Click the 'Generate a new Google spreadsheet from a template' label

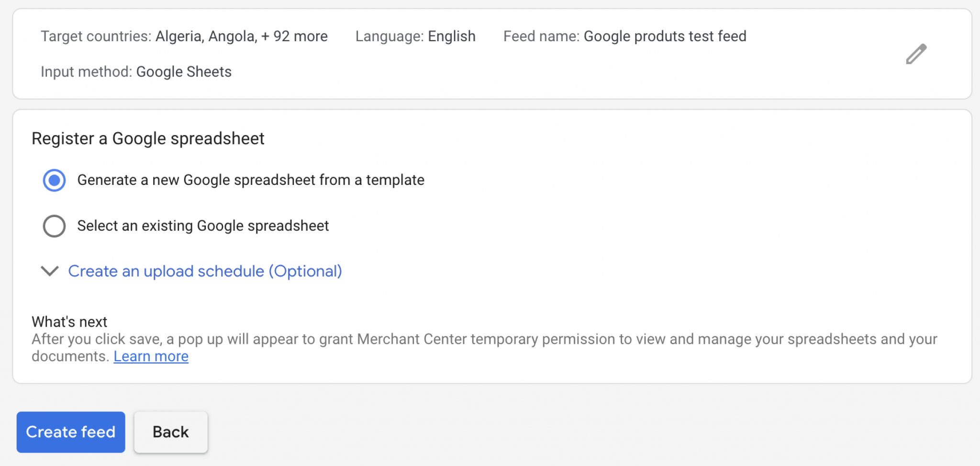pyautogui.click(x=251, y=180)
